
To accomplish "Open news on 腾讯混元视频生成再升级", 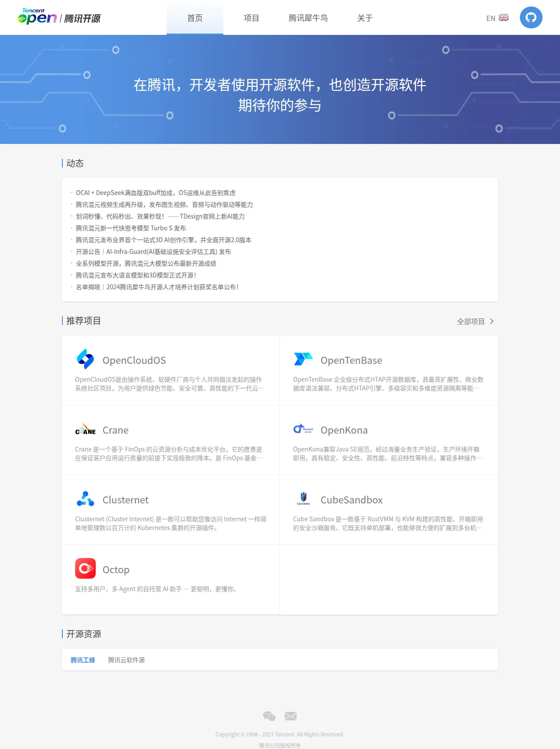I will click(164, 205).
